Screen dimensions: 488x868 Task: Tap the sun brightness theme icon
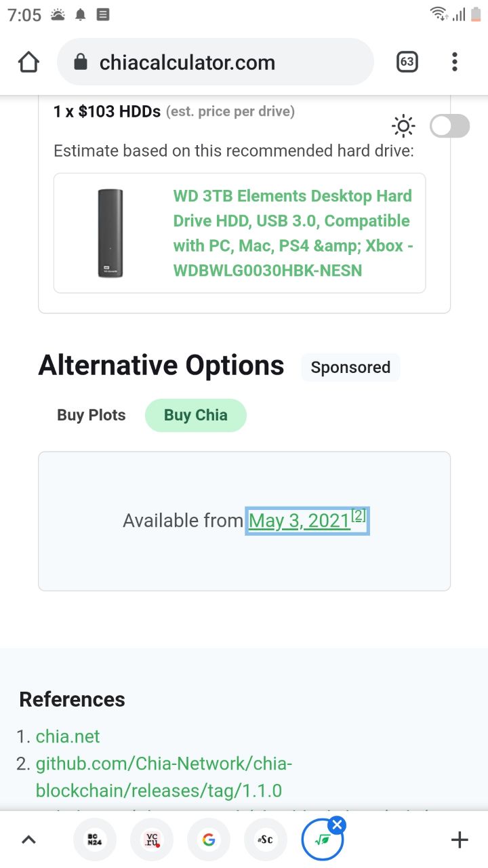(x=403, y=126)
